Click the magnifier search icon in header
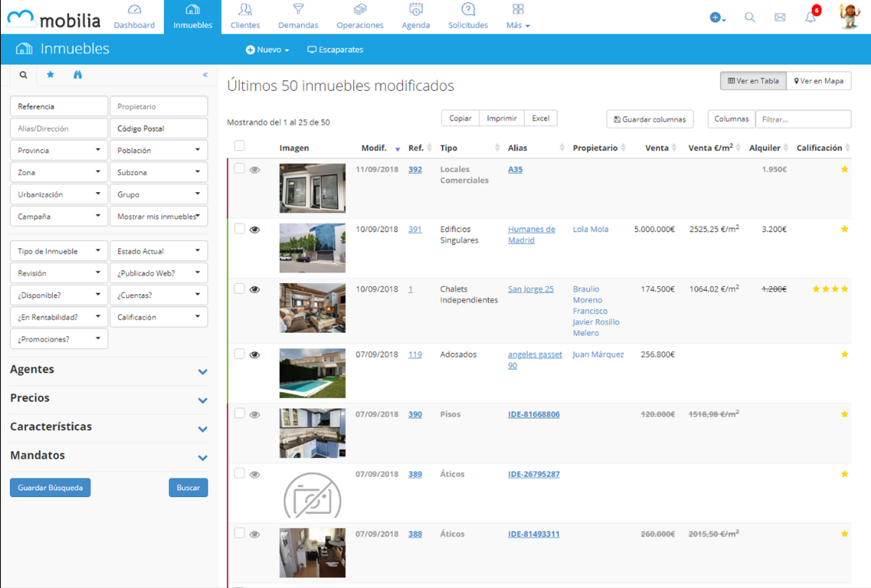The height and width of the screenshot is (588, 871). click(750, 17)
